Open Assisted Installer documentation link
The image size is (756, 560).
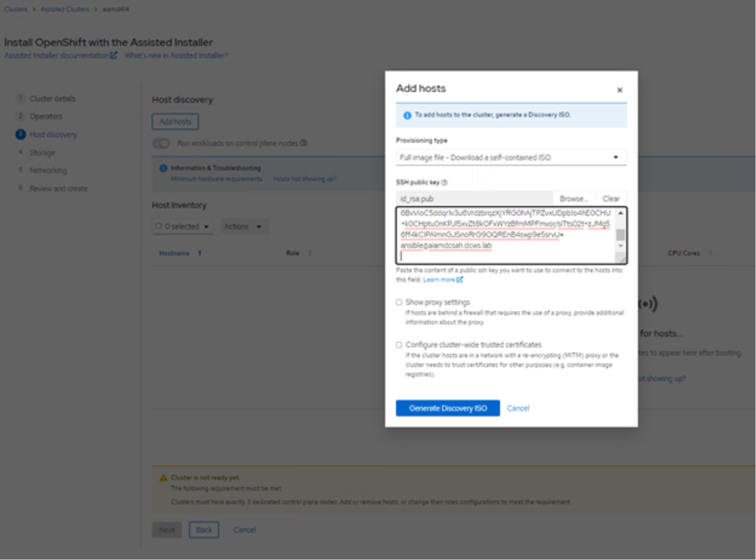coord(57,56)
